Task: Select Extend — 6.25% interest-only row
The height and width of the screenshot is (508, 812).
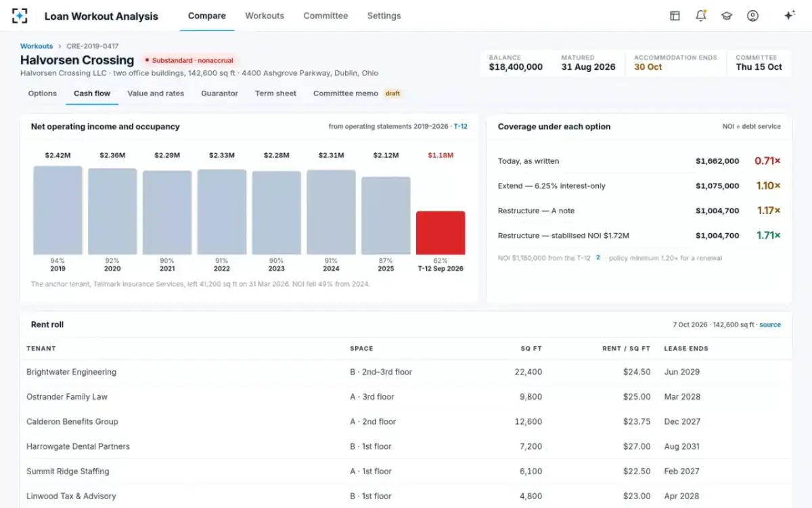Action: (639, 186)
